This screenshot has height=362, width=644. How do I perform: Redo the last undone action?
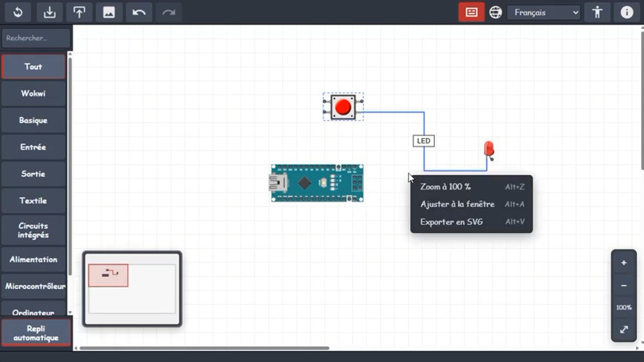[168, 12]
